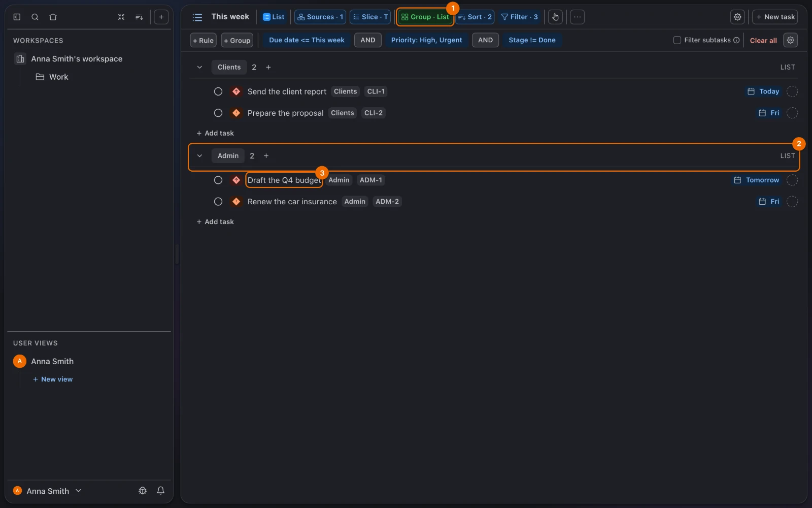Collapse all items icon in sidebar
The width and height of the screenshot is (812, 508).
(121, 17)
